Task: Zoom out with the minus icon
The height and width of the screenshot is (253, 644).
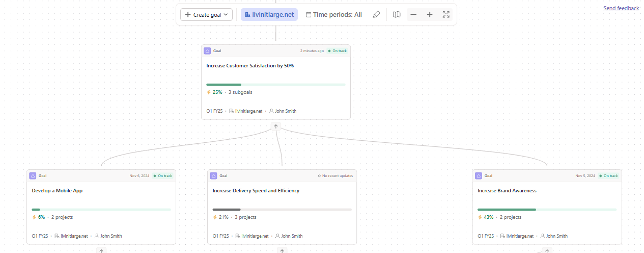Action: tap(413, 15)
